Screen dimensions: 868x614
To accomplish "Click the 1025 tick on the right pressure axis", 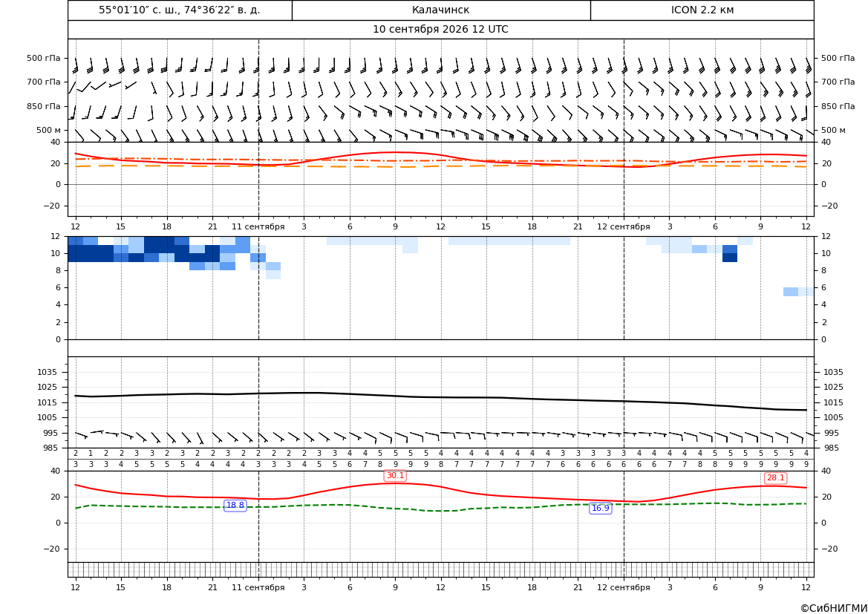I will click(x=833, y=387).
